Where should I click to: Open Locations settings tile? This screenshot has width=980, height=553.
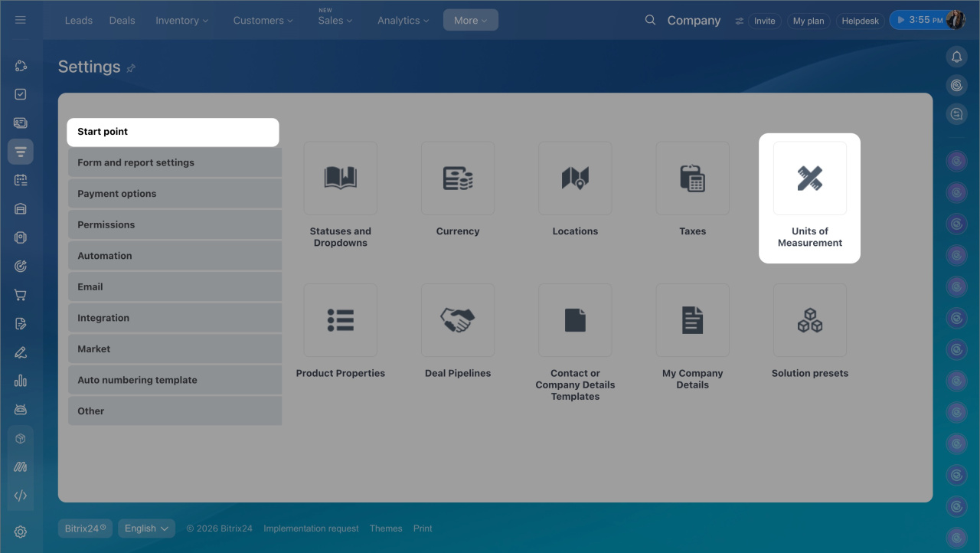click(x=575, y=178)
